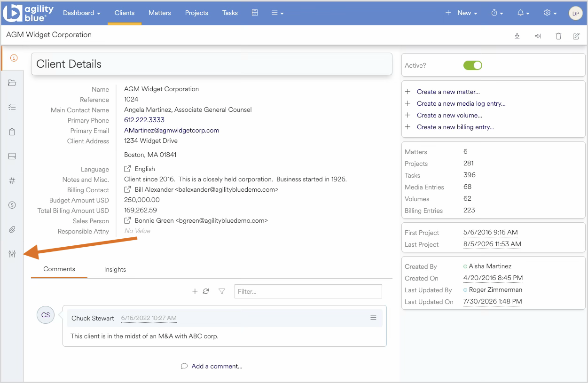
Task: Click Create a new matter link
Action: coord(448,92)
